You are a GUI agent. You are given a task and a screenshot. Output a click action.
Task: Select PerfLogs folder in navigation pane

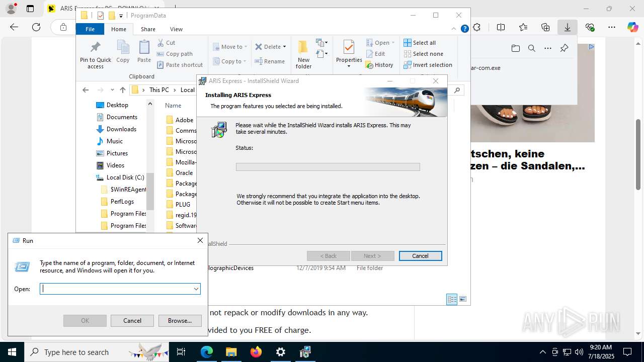(x=122, y=202)
